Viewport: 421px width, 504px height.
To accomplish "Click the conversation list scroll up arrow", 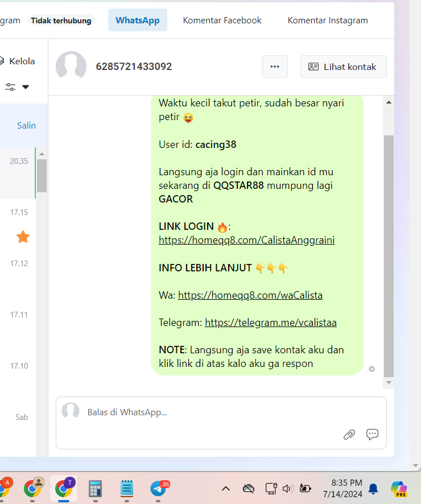I will pos(42,154).
